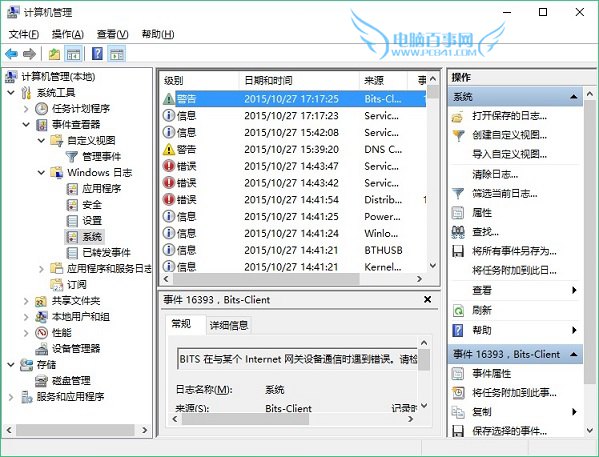Image resolution: width=599 pixels, height=457 pixels.
Task: Click the BITS event description text box
Action: click(298, 359)
